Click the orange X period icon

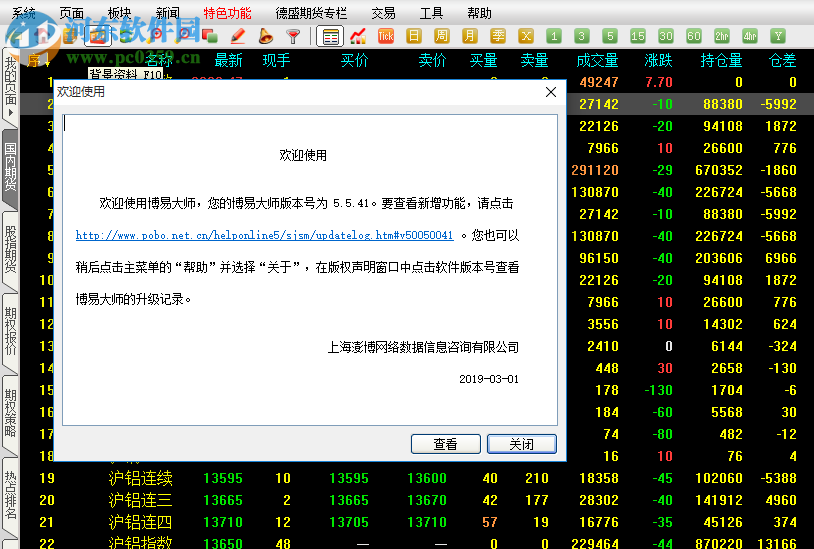pyautogui.click(x=526, y=36)
